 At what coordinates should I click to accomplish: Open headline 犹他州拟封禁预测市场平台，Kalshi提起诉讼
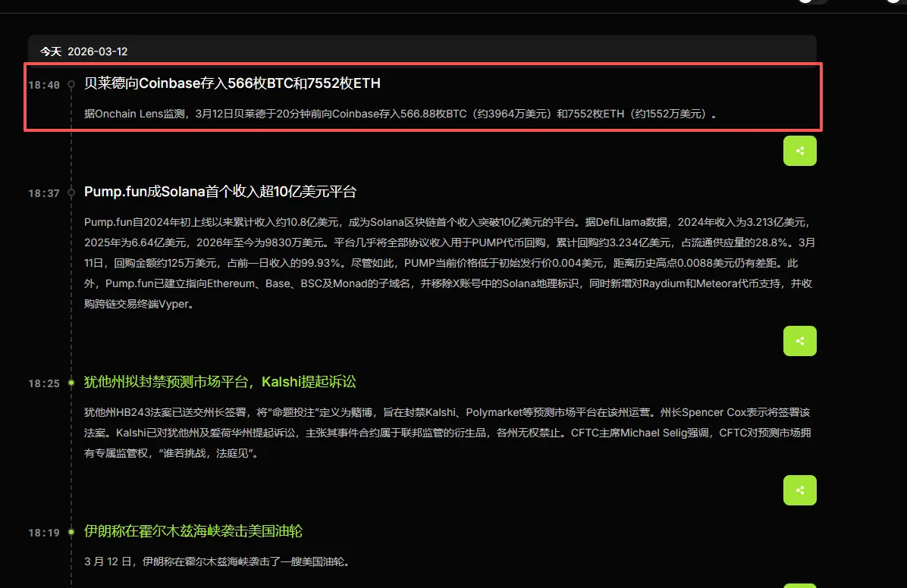[220, 382]
